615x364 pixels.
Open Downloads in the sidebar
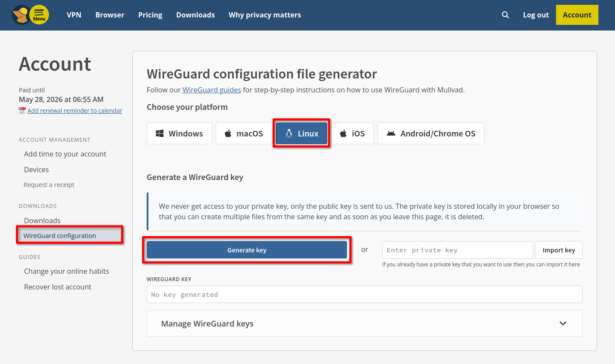coord(42,221)
